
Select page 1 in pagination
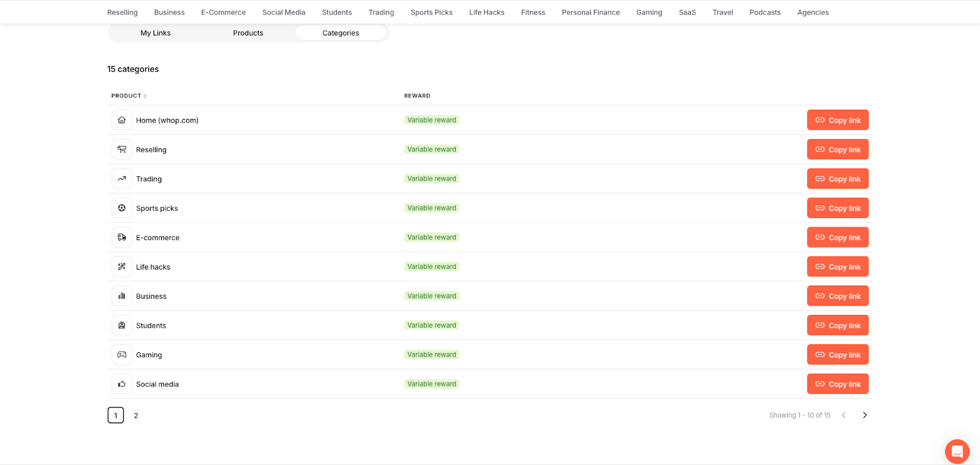(116, 415)
